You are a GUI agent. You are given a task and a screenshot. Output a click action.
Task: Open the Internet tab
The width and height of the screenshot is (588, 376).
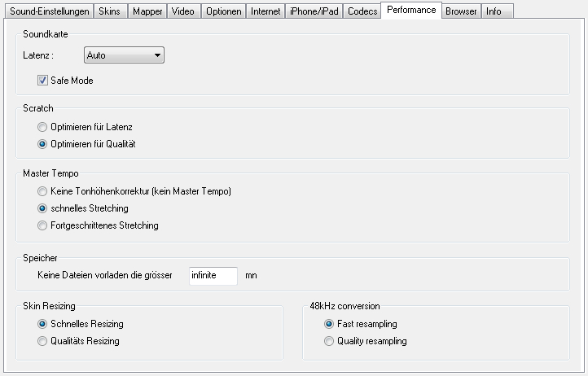point(265,11)
